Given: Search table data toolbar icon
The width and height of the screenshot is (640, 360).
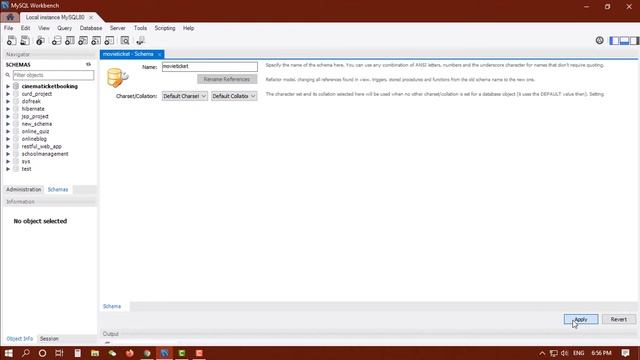Looking at the screenshot, I should (x=125, y=40).
